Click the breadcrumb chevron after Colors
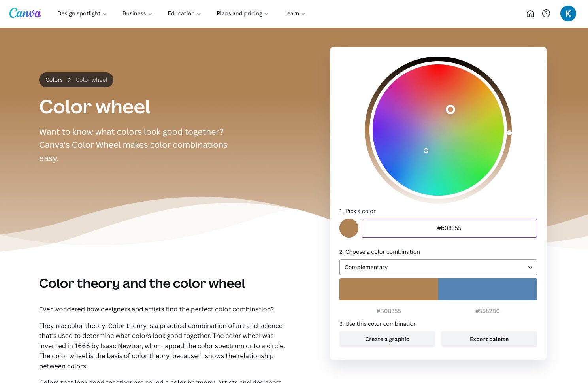 tap(70, 80)
